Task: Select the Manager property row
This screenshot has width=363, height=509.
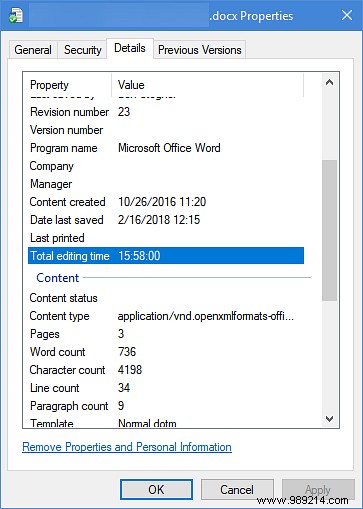Action: click(166, 184)
